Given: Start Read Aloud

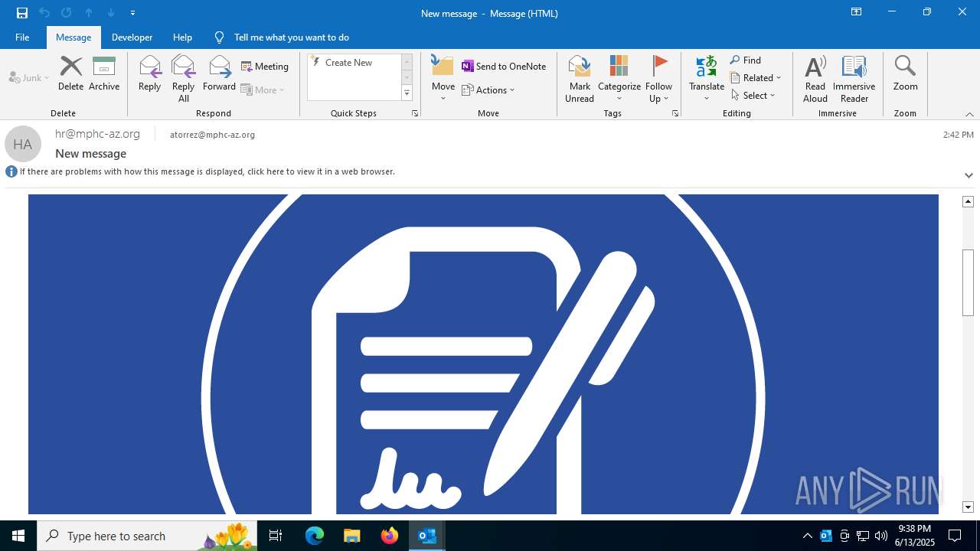Looking at the screenshot, I should tap(815, 78).
